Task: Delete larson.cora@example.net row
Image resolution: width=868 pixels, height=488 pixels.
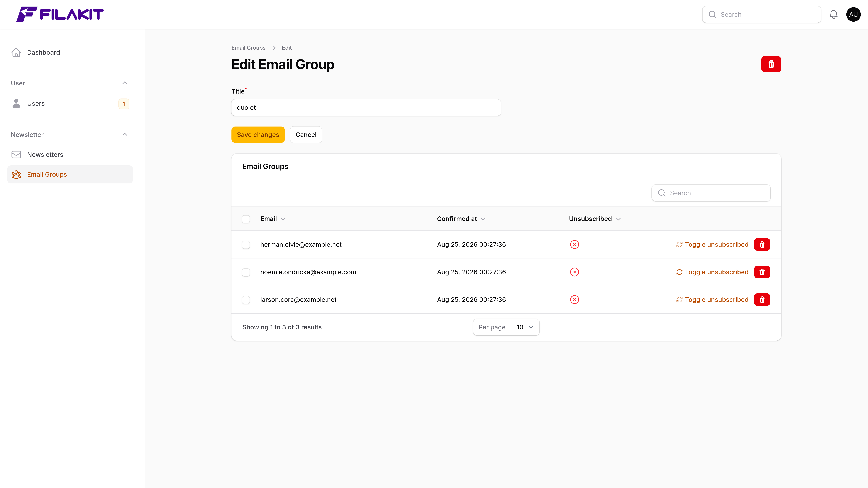Action: 762,300
